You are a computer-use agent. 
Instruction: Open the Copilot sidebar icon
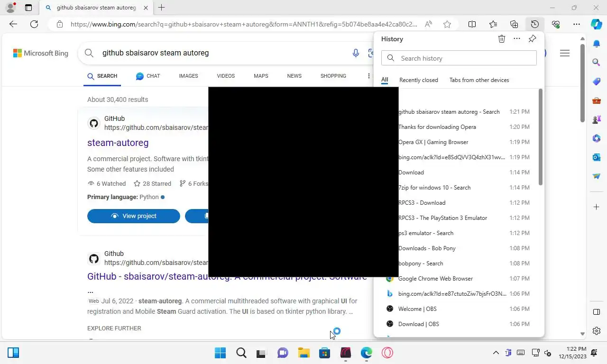click(597, 24)
